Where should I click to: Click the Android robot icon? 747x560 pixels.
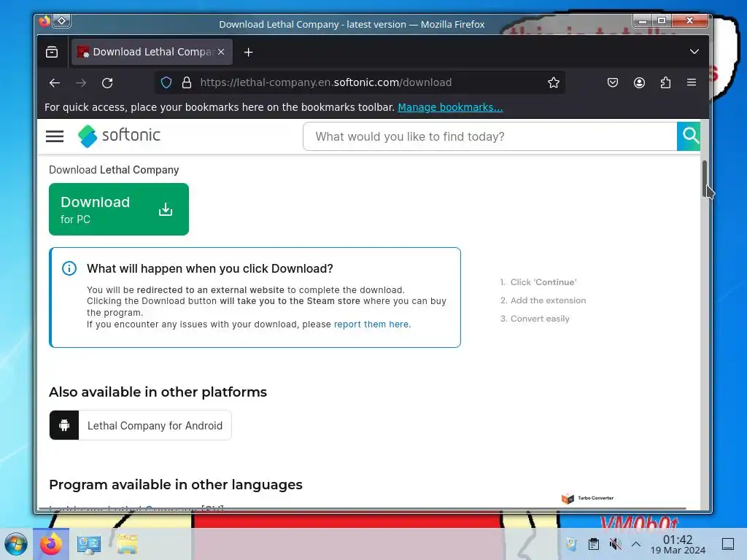pos(64,425)
